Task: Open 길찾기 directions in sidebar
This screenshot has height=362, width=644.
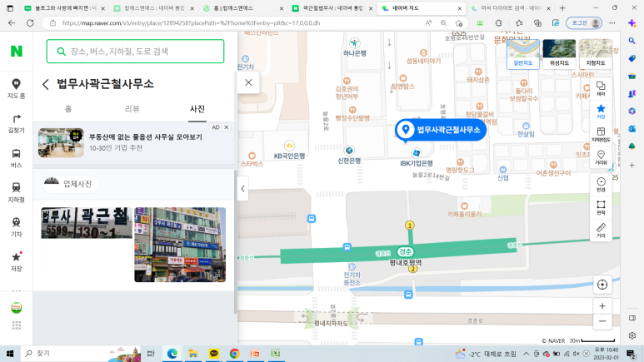Action: point(16,123)
